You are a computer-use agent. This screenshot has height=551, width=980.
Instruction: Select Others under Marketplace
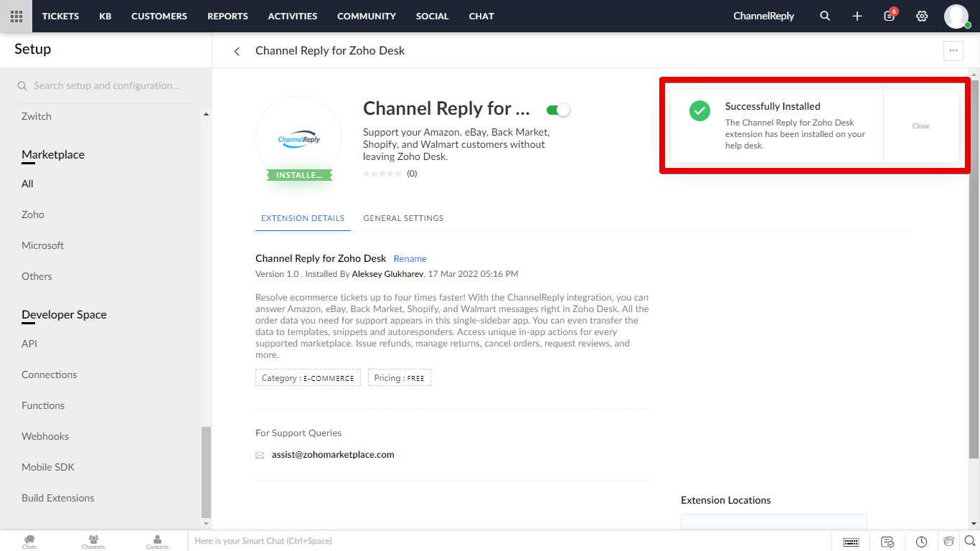point(37,276)
